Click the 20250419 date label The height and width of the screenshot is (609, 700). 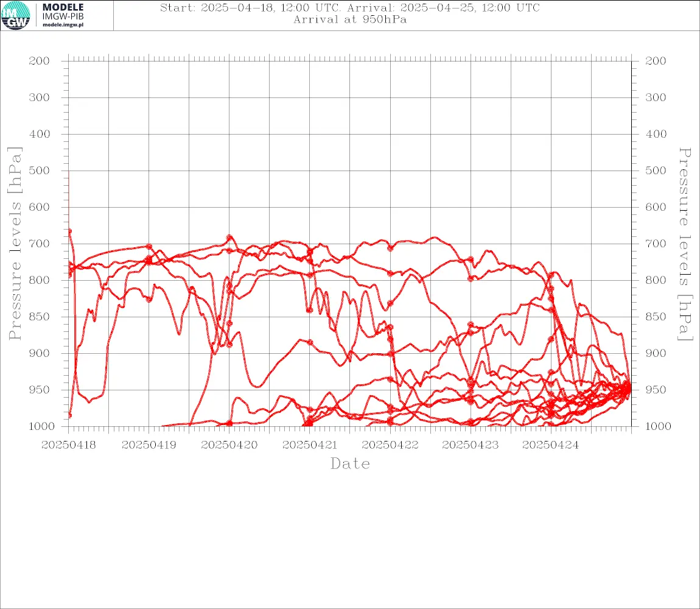[x=149, y=445]
